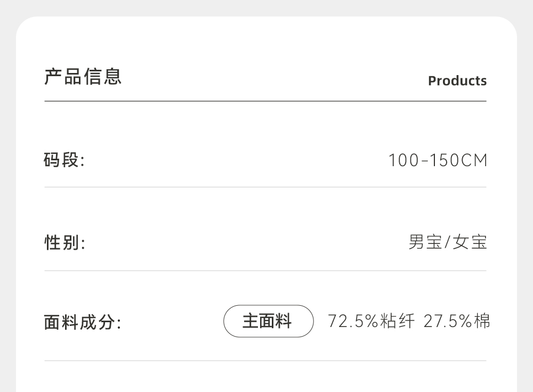The height and width of the screenshot is (392, 533).
Task: Select the 码段 row label
Action: tap(64, 160)
